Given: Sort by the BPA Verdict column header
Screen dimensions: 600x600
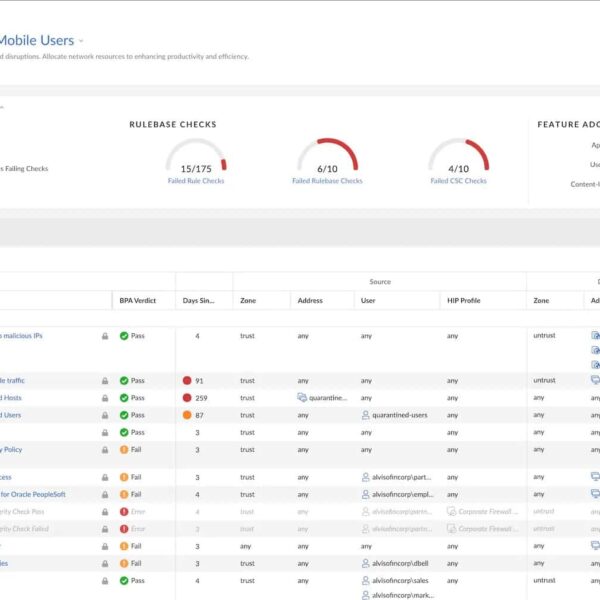Looking at the screenshot, I should click(140, 300).
